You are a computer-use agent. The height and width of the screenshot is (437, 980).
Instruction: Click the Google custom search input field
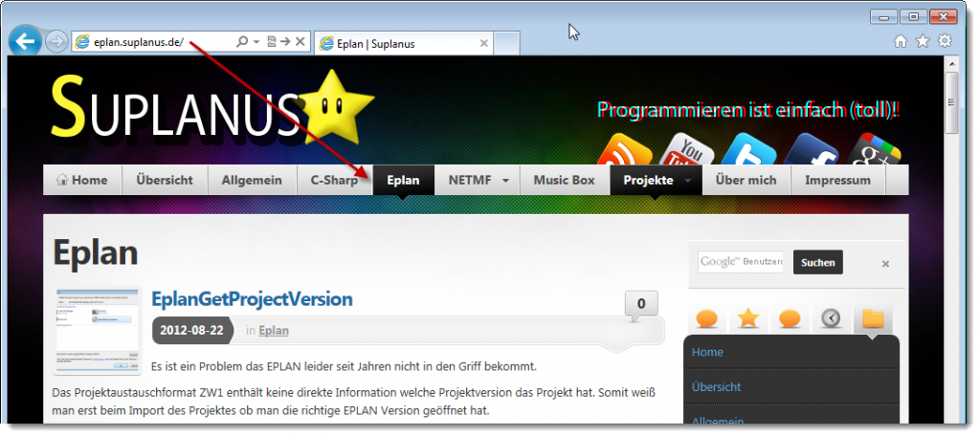tap(740, 262)
